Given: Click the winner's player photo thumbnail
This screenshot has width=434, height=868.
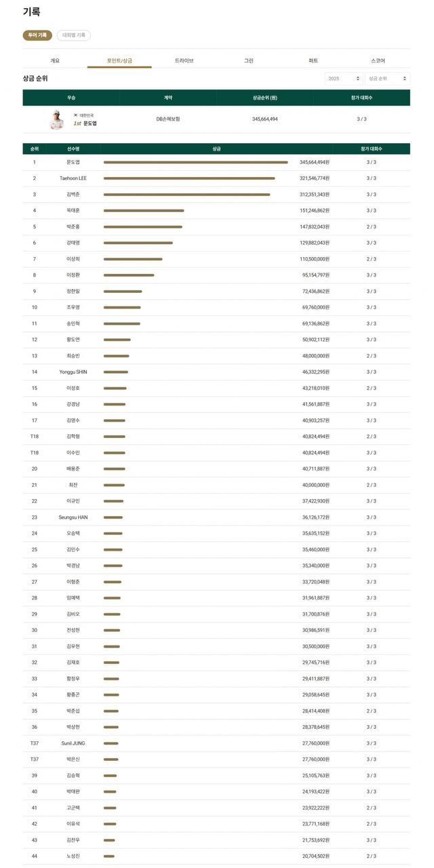Looking at the screenshot, I should (56, 119).
